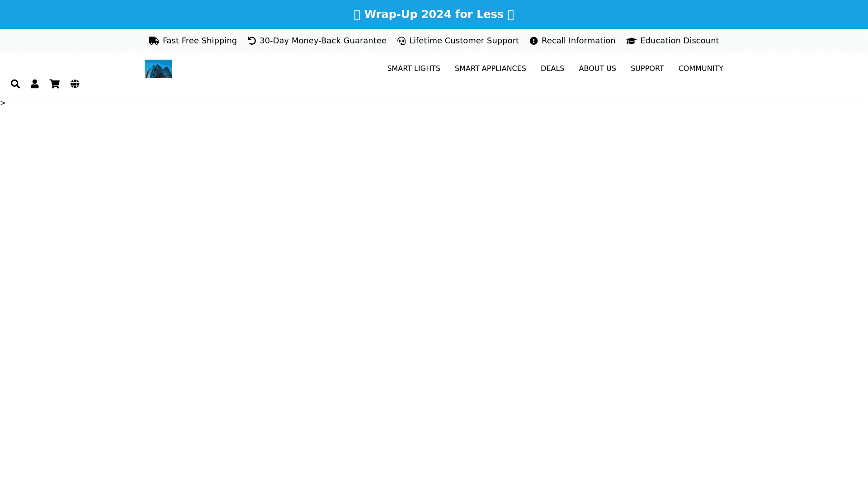Open the About Us menu

coord(597,69)
